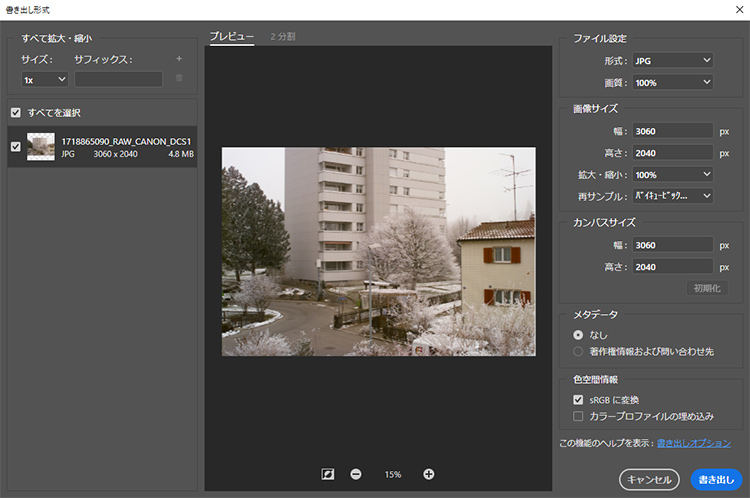Click the trash icon beside suffix field
This screenshot has height=498, width=750.
pyautogui.click(x=179, y=78)
